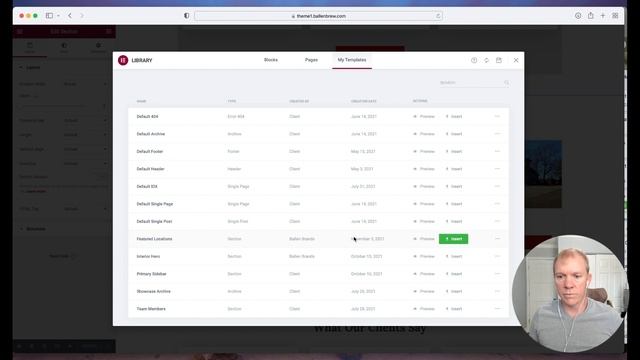Open more options for Featured Locations

(x=497, y=239)
